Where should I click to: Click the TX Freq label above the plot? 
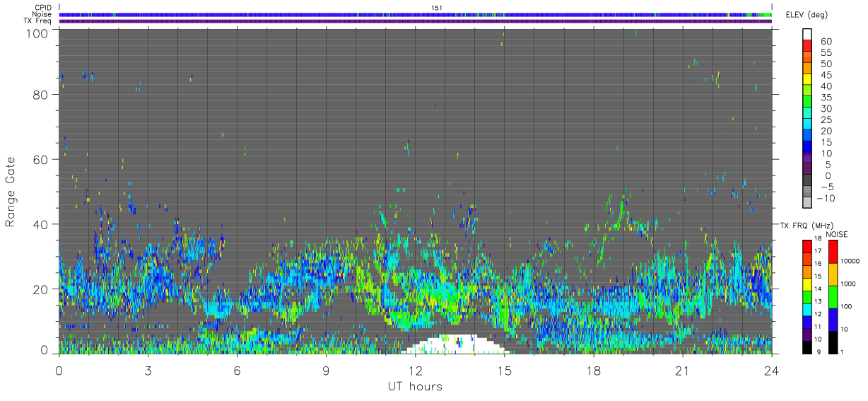37,21
